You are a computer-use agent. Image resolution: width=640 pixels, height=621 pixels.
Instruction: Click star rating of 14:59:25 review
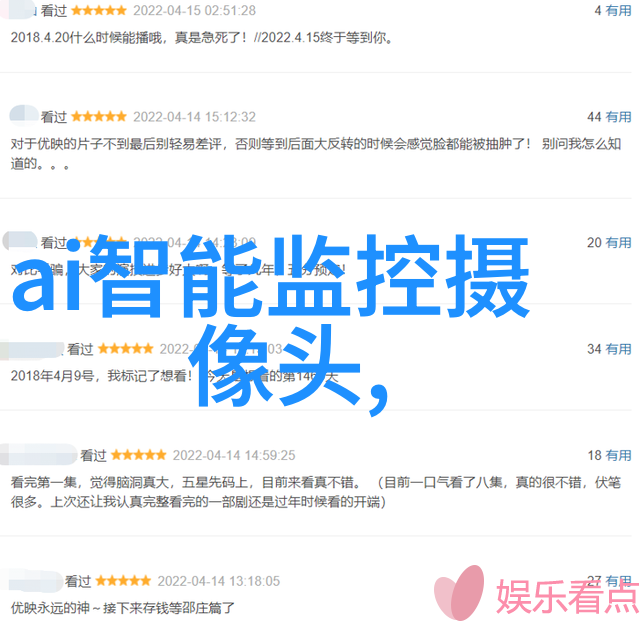coord(139,455)
